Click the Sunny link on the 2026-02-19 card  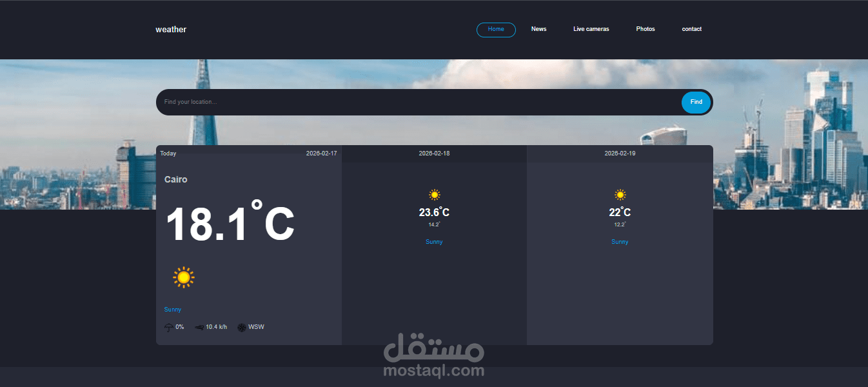(x=620, y=241)
